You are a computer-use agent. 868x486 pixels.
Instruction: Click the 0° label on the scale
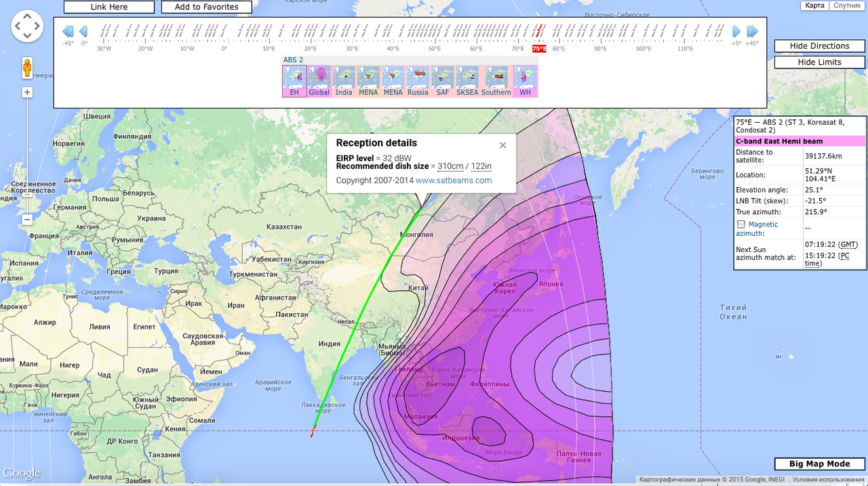point(224,49)
